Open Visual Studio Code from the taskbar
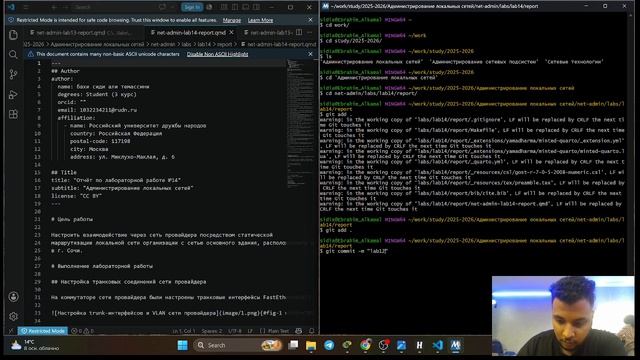Screen dimensions: 640x360 pos(438,345)
